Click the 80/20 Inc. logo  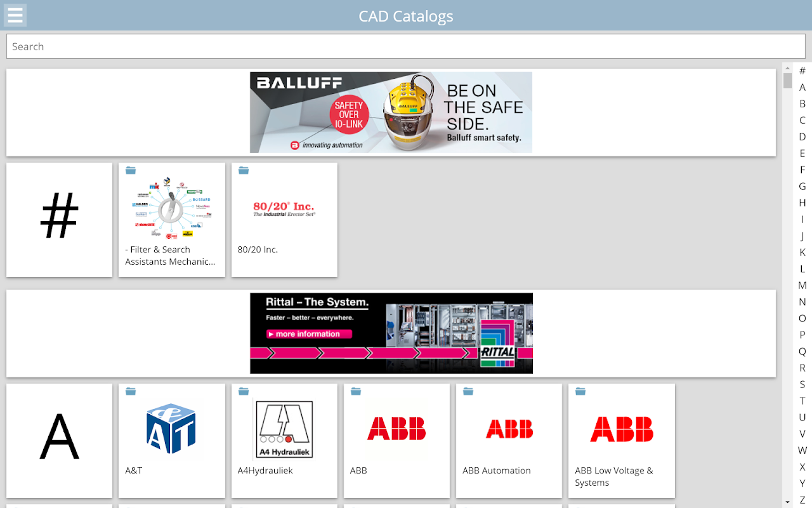[x=284, y=209]
